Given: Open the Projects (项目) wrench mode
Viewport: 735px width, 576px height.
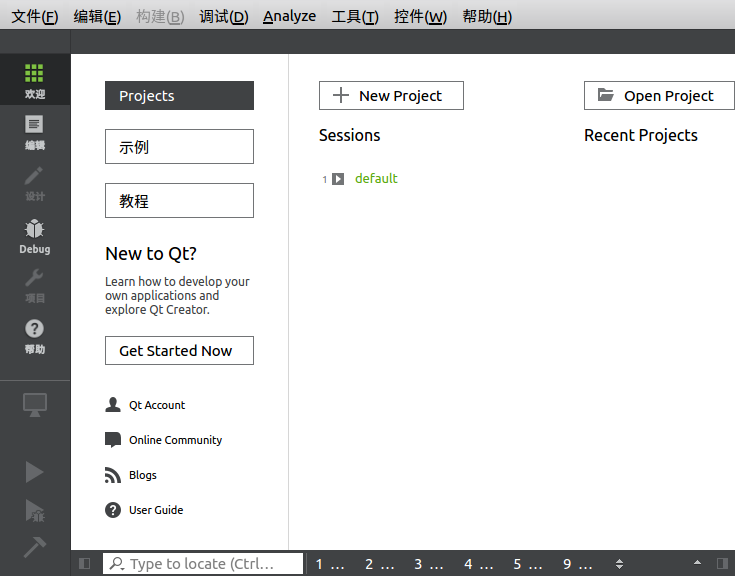Looking at the screenshot, I should 35,284.
